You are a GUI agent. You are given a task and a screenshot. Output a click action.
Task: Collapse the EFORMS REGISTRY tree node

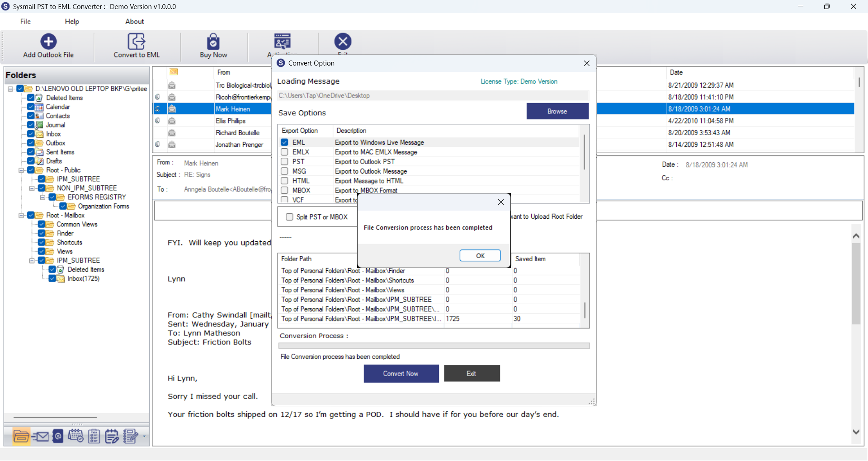(x=42, y=198)
